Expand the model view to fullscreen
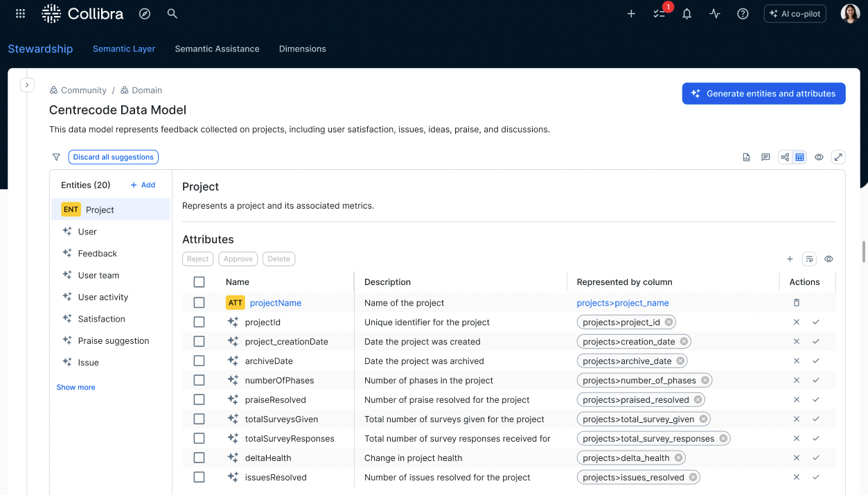Screen dimensions: 868x495 [x=838, y=157]
